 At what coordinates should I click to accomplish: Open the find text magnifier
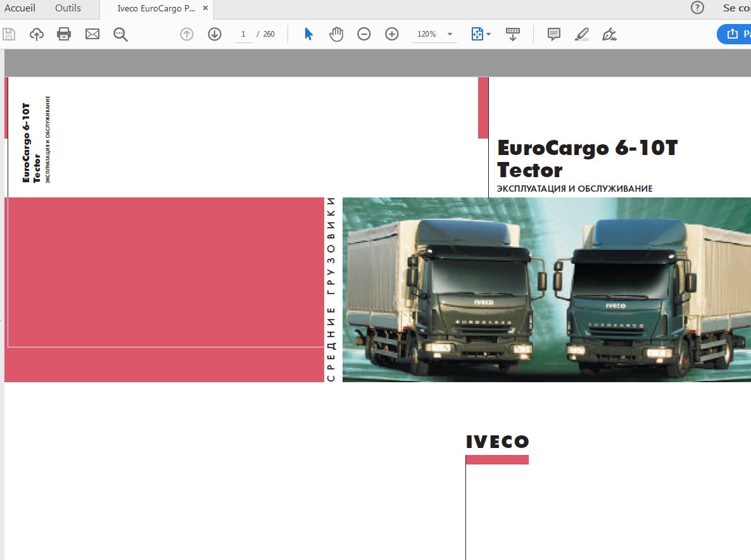pos(120,34)
